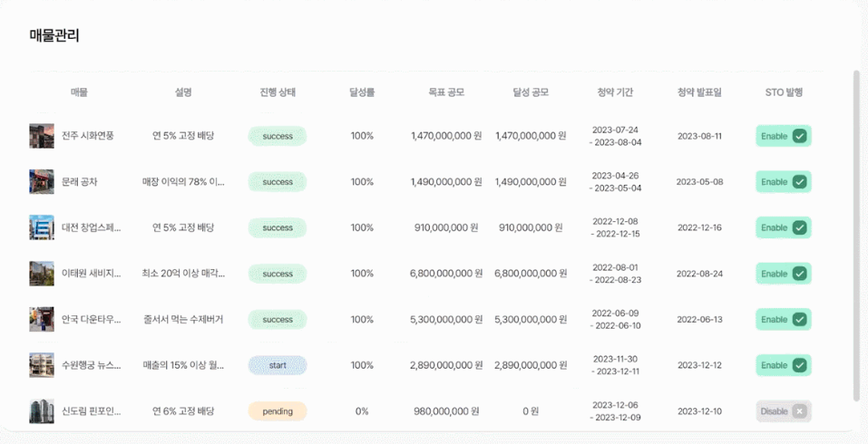The image size is (868, 444).
Task: Click success badge in 안국 다운타우 row
Action: [x=278, y=320]
